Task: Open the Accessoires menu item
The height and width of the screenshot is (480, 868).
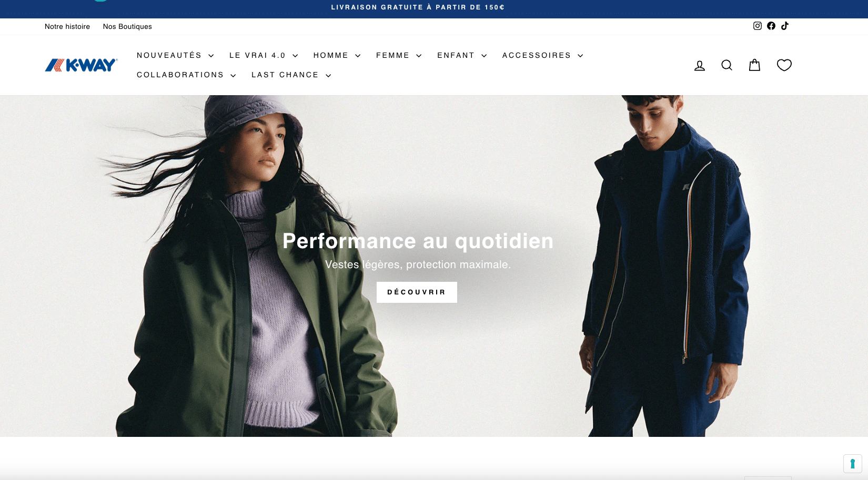Action: coord(542,55)
